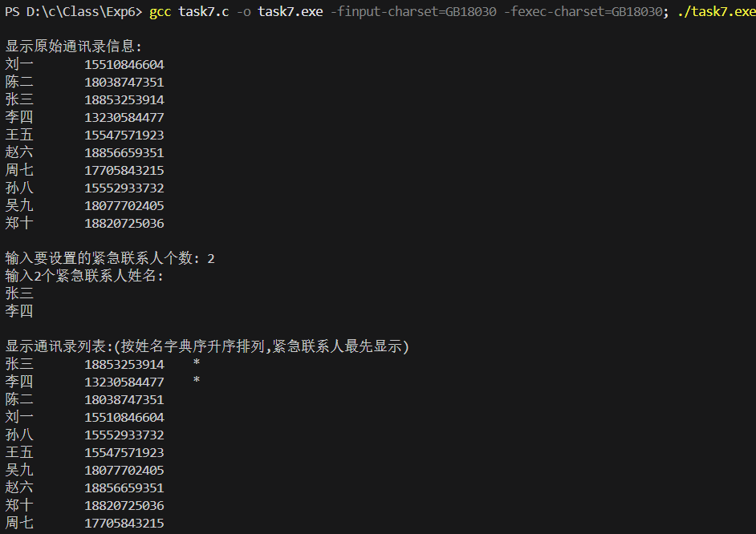Viewport: 756px width, 534px height.
Task: Select typed emergency contact name 李四
Action: [19, 311]
